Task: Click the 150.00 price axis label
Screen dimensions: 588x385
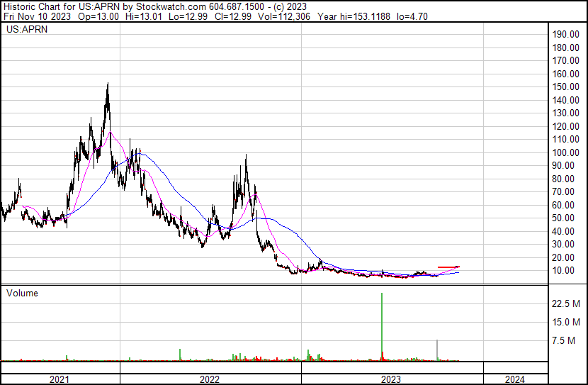Action: tap(566, 87)
